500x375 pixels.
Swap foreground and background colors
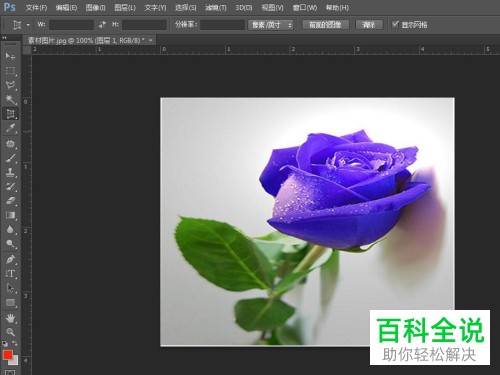[x=15, y=343]
